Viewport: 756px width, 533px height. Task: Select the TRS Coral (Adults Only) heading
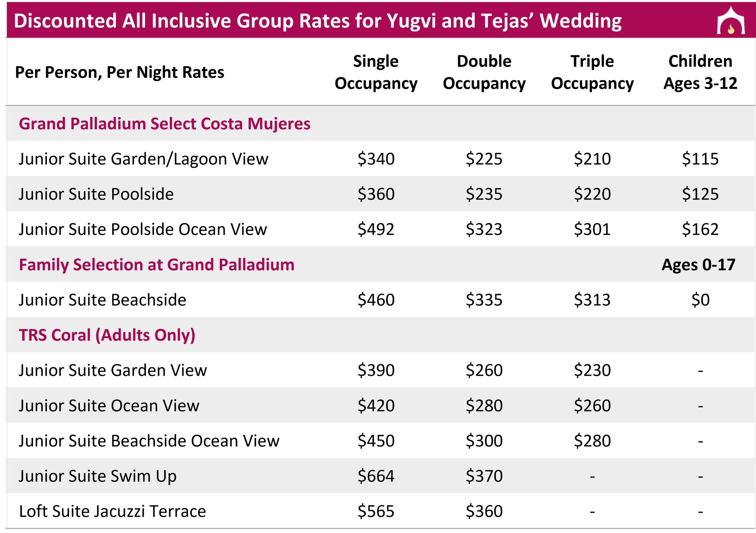107,335
